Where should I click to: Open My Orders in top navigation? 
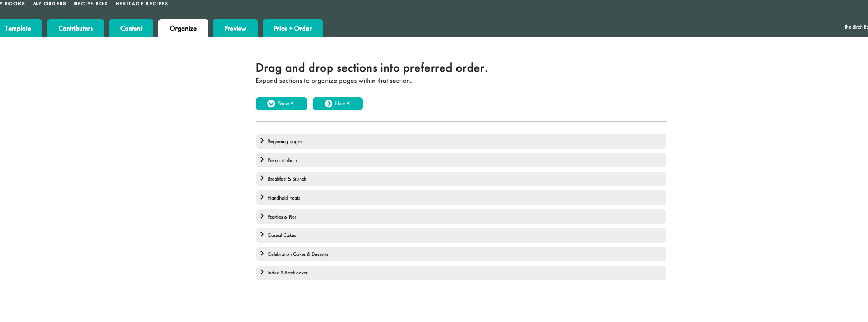50,4
